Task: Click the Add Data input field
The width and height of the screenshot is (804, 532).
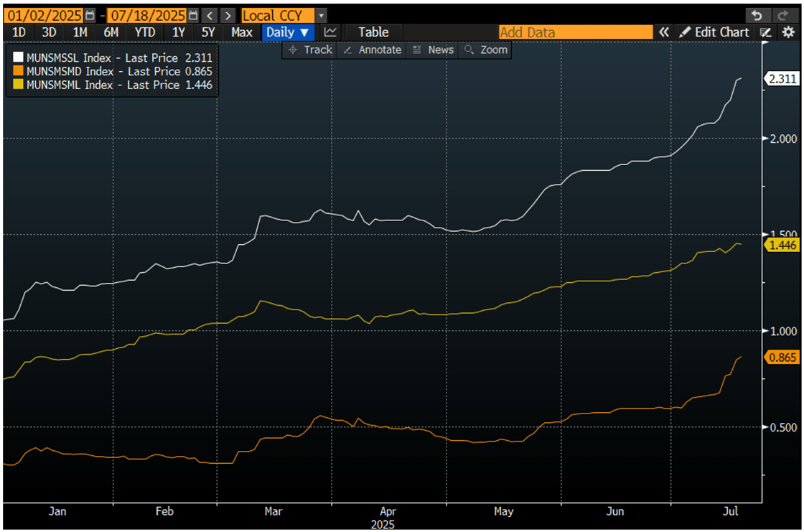Action: pos(575,32)
